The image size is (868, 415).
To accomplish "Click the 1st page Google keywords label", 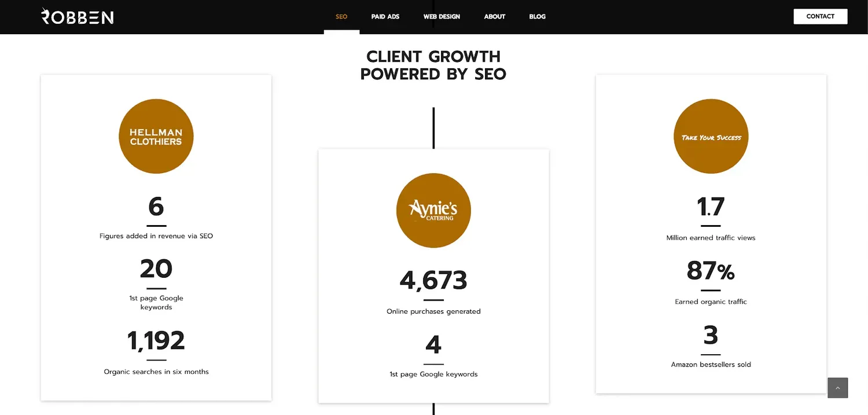I will click(x=433, y=374).
